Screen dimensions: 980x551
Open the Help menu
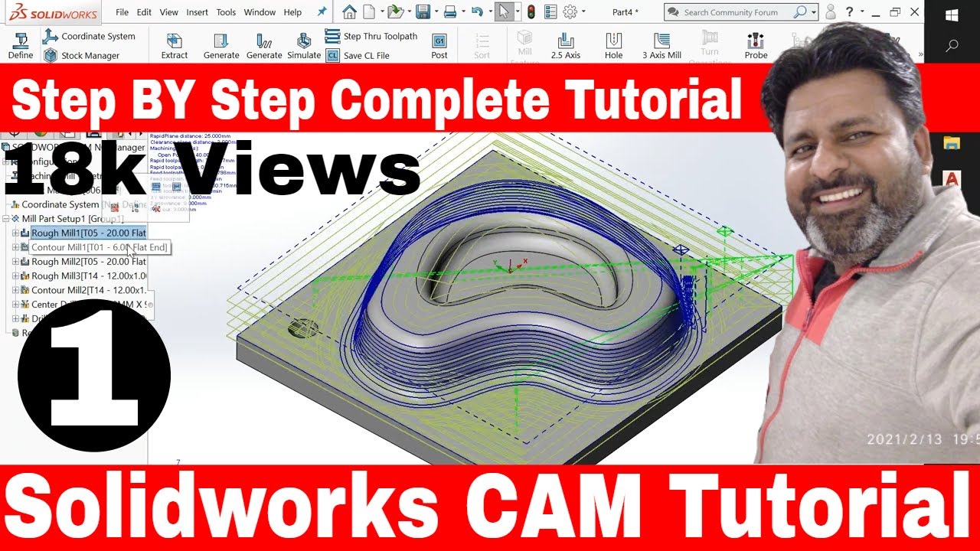[x=292, y=12]
